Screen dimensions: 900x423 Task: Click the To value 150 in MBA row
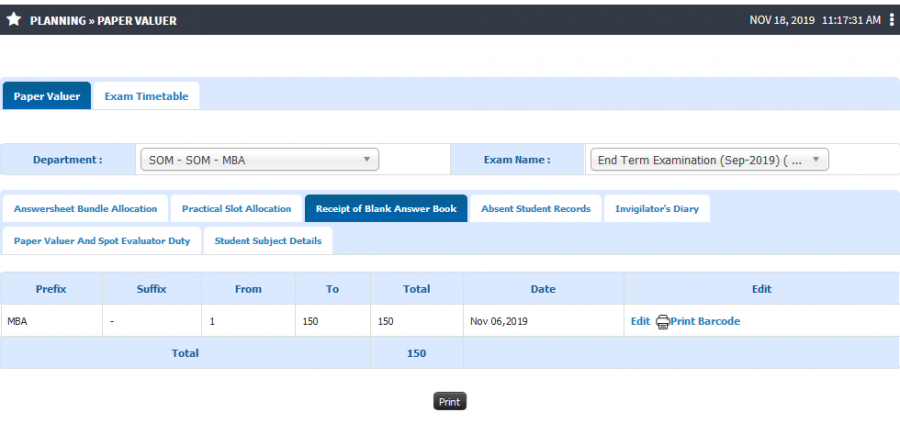click(x=333, y=321)
